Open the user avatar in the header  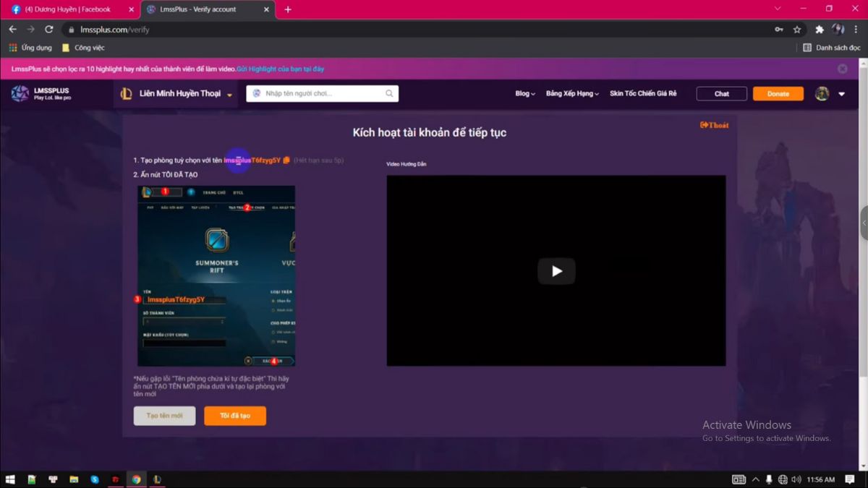pos(822,93)
